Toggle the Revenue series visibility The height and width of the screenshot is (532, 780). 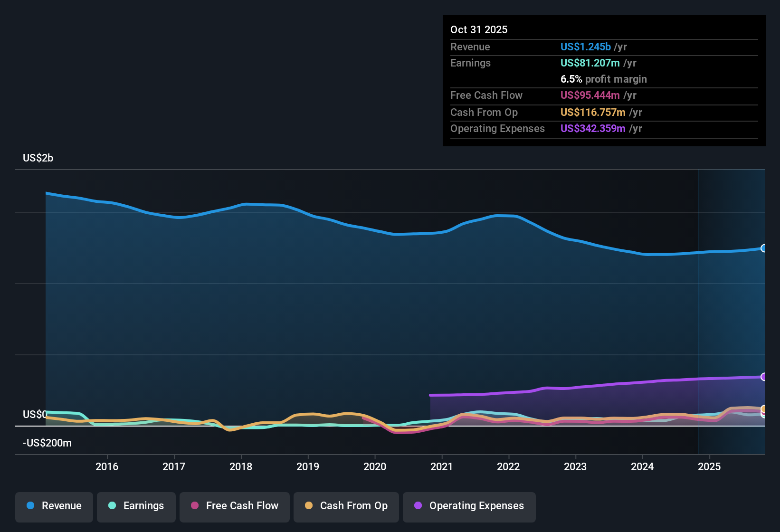[54, 507]
